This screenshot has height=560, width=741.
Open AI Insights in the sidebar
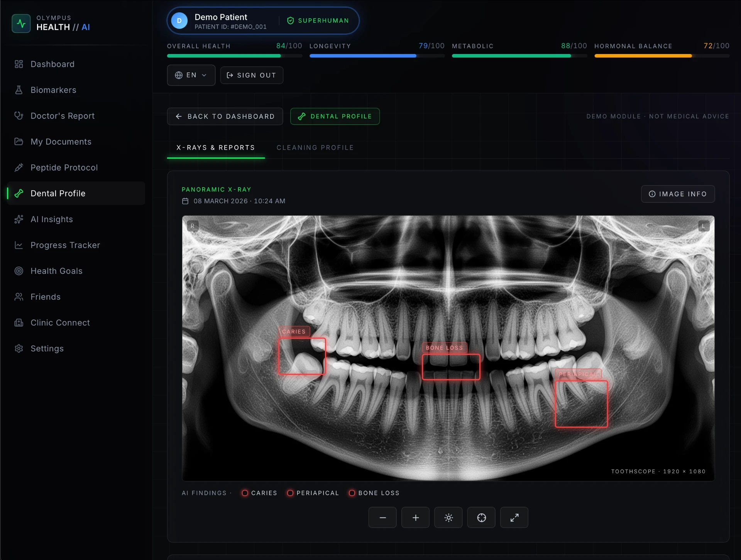click(x=76, y=219)
